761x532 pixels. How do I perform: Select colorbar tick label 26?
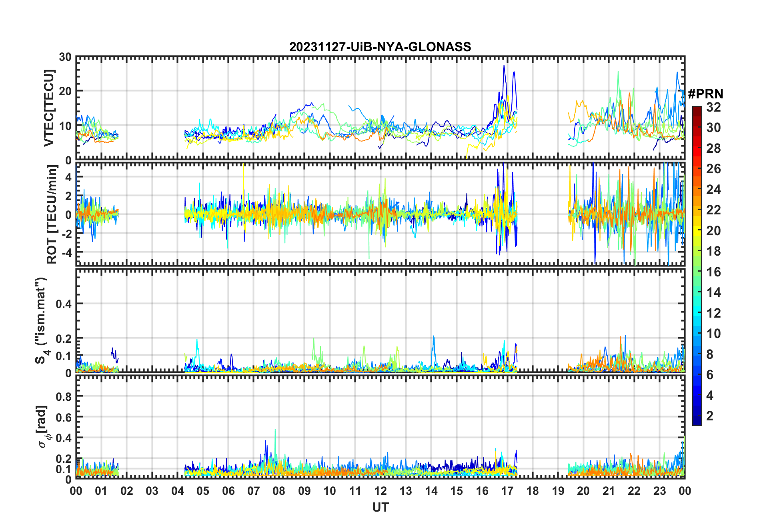[713, 169]
